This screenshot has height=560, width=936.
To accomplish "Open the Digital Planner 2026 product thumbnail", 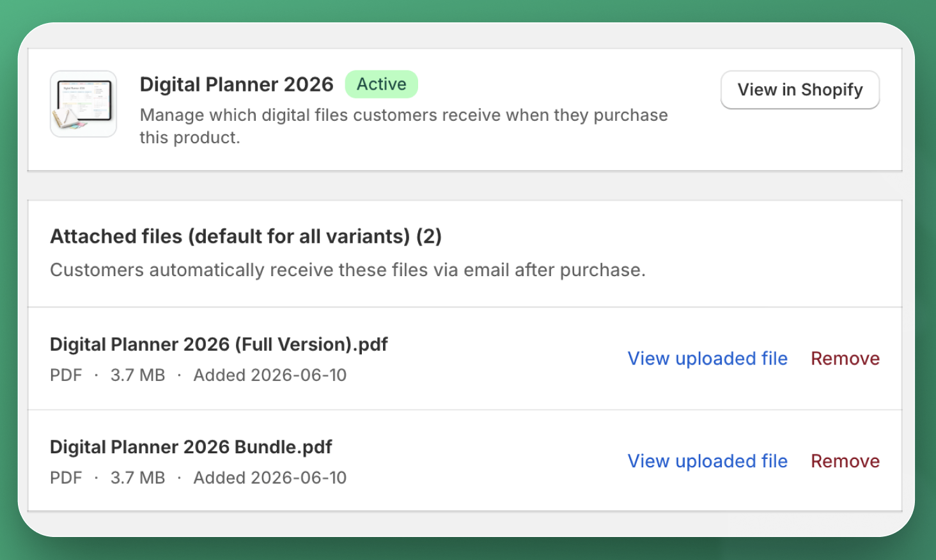I will pyautogui.click(x=84, y=104).
